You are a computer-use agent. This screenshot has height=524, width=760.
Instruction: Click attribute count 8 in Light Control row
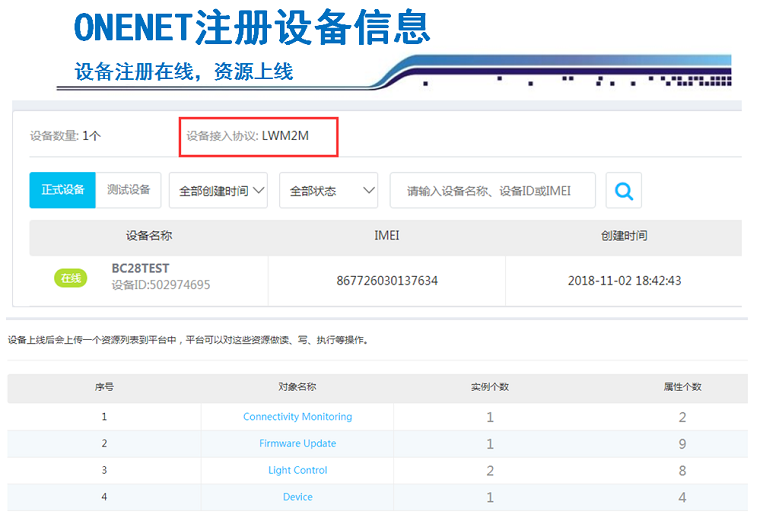(x=682, y=471)
